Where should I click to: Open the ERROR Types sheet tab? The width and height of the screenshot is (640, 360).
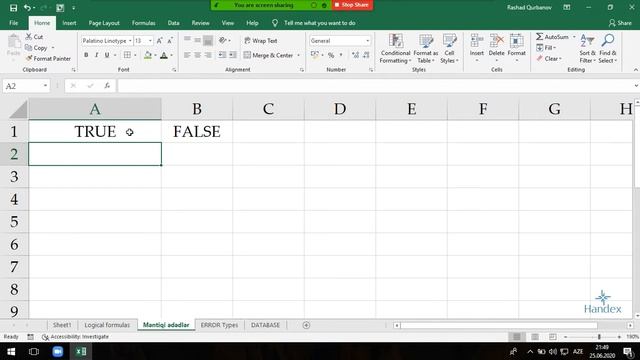coord(219,325)
